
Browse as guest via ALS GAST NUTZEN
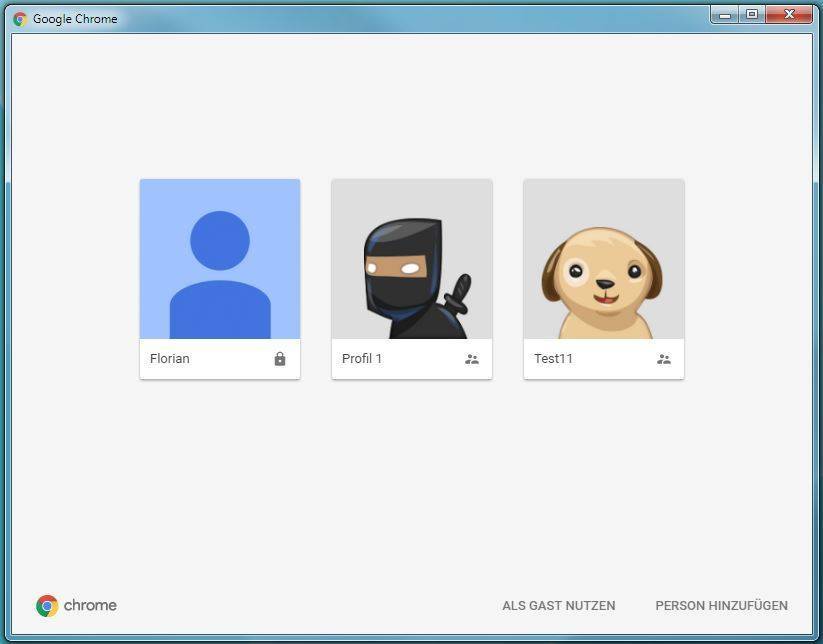tap(558, 606)
